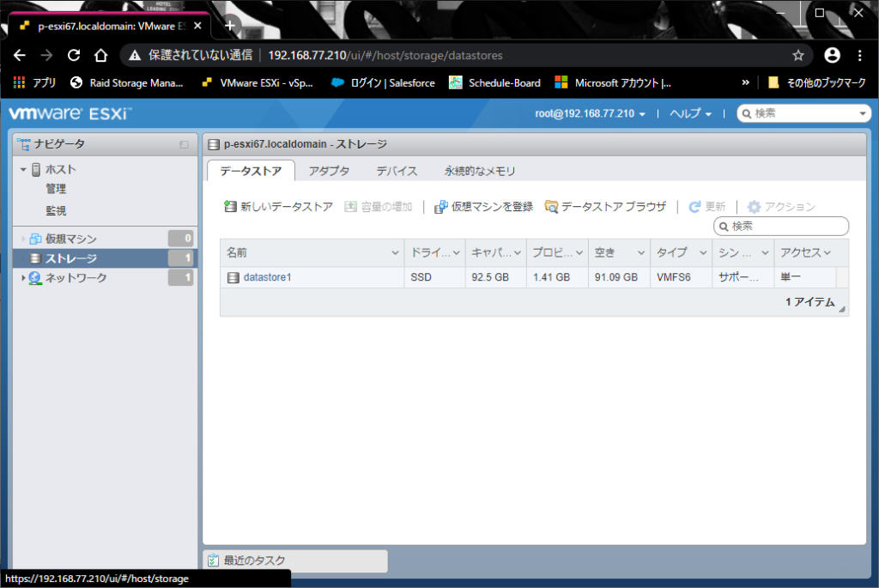Click 仮想マシンを登録 toolbar button
The height and width of the screenshot is (588, 879).
click(484, 207)
